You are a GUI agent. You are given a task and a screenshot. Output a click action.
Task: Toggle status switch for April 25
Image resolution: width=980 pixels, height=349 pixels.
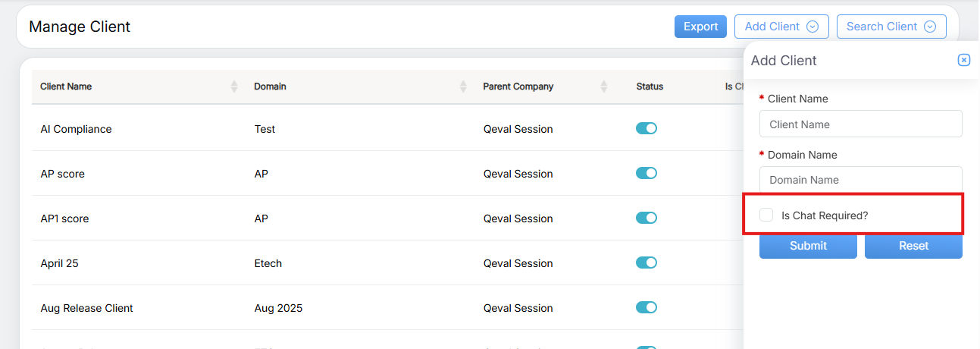point(647,263)
